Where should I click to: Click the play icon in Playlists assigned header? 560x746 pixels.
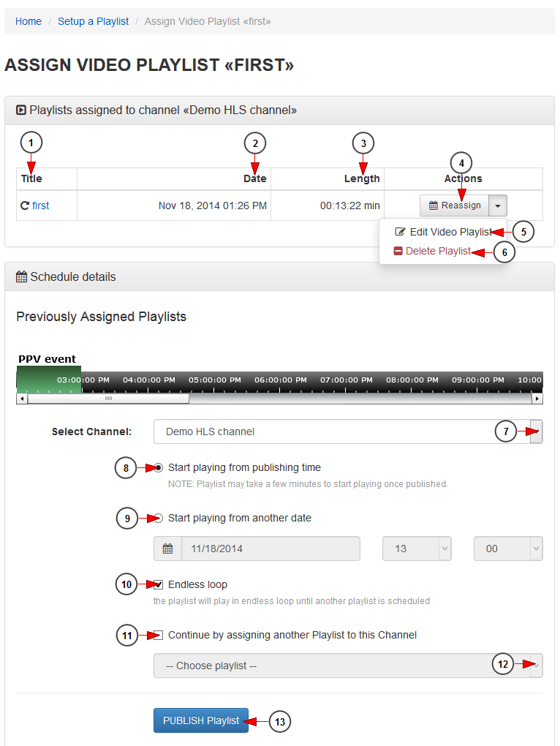[x=21, y=110]
